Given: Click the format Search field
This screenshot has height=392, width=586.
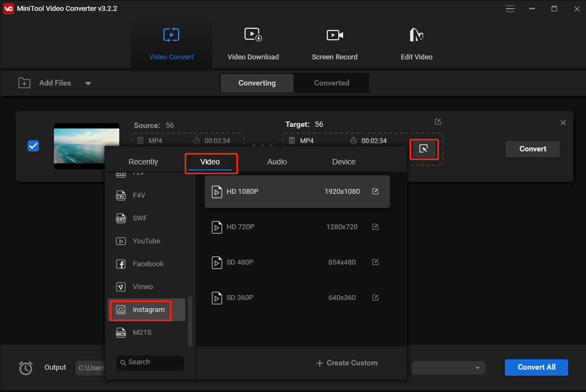Looking at the screenshot, I should click(150, 363).
